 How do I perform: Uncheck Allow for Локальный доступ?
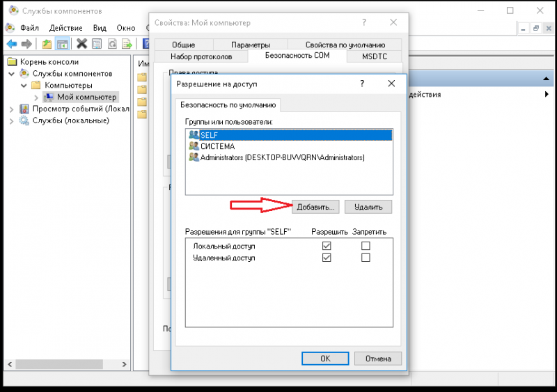pos(327,246)
